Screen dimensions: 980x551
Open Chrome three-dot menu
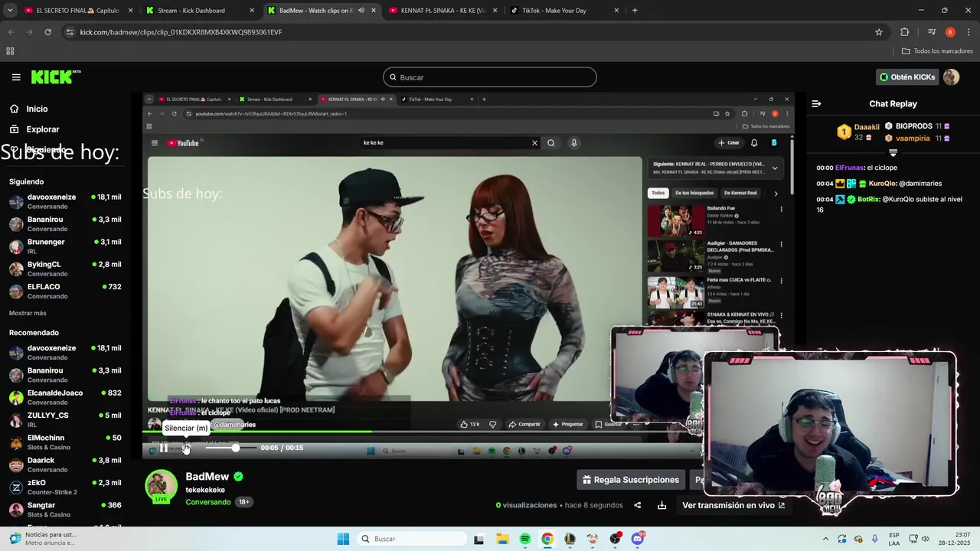pos(969,32)
